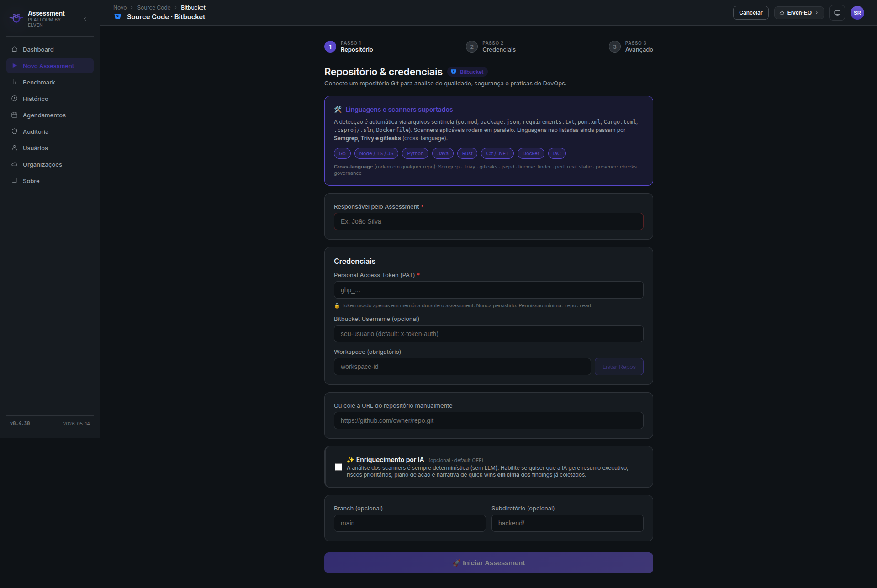Navigate to Usuários
Screen dimensions: 877x588
50,148
